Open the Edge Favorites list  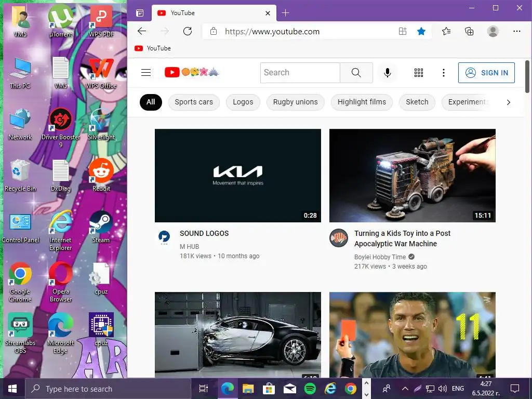pos(446,32)
